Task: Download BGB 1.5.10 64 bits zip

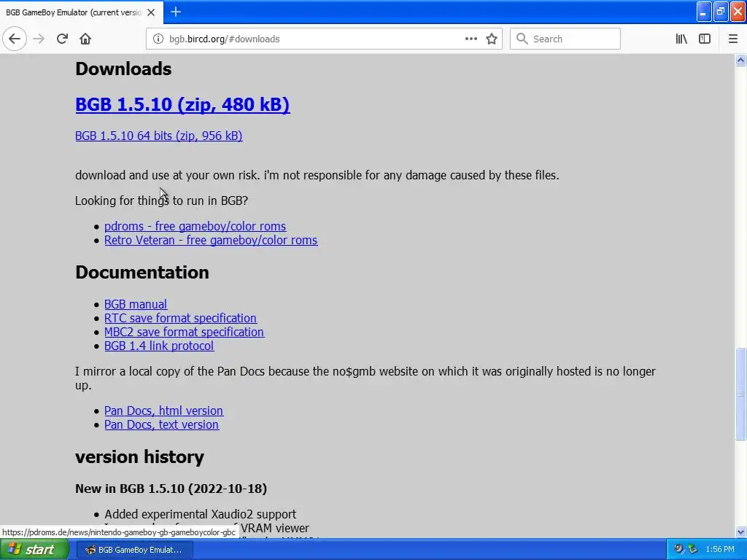Action: click(x=158, y=136)
